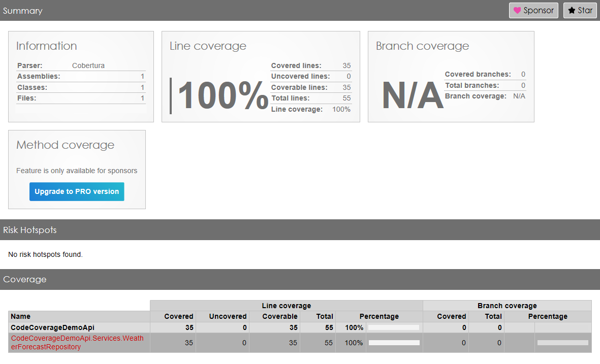Click the Sponsor button label
Image resolution: width=600 pixels, height=364 pixels.
(x=539, y=10)
